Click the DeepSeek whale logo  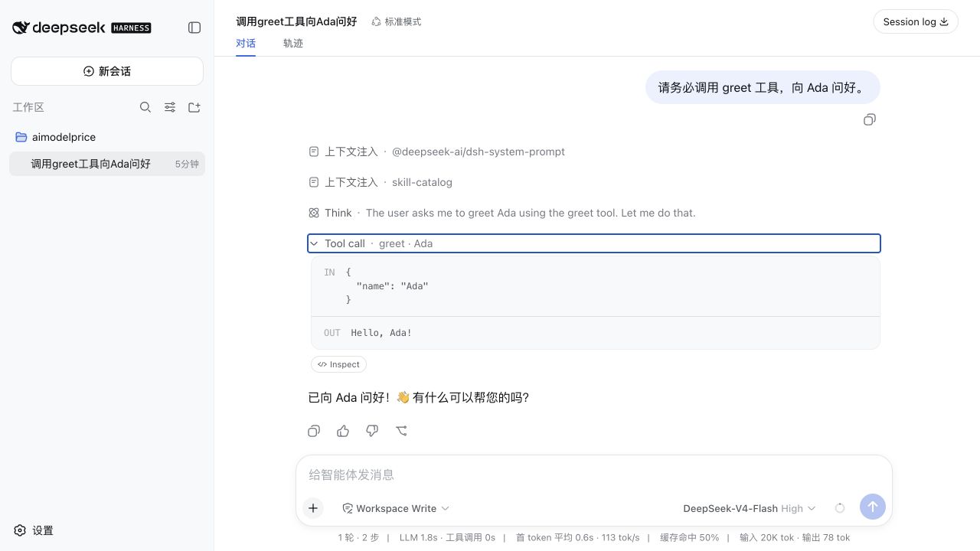21,28
